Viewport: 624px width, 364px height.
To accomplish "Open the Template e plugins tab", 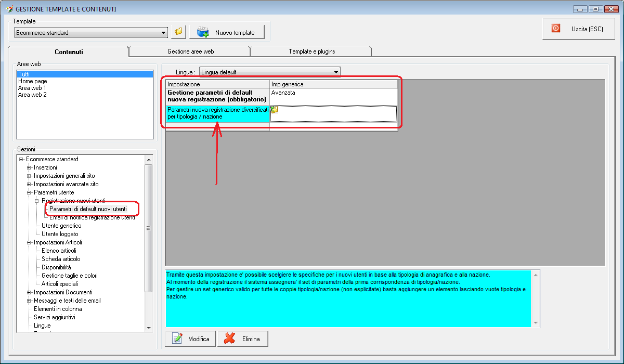I will pos(311,51).
